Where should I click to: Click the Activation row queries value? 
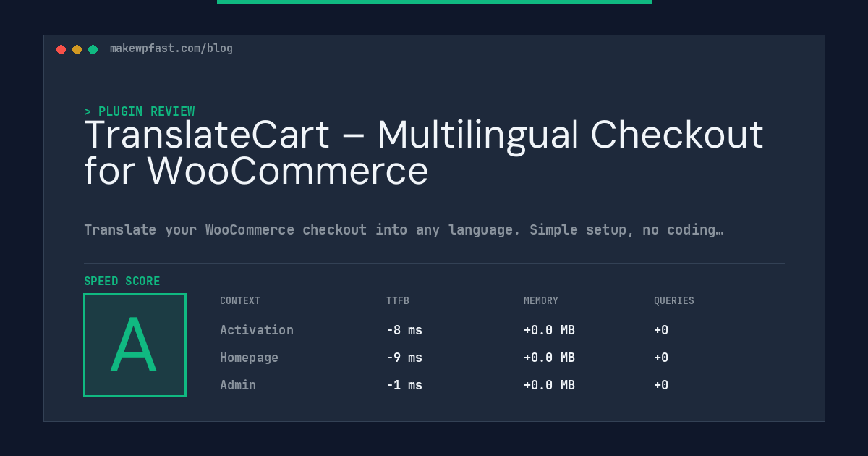pos(661,330)
